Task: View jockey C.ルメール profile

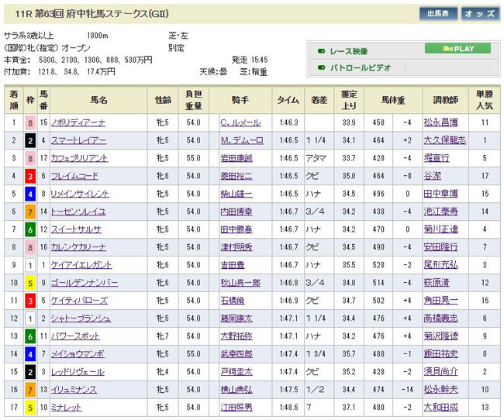Action: click(241, 122)
